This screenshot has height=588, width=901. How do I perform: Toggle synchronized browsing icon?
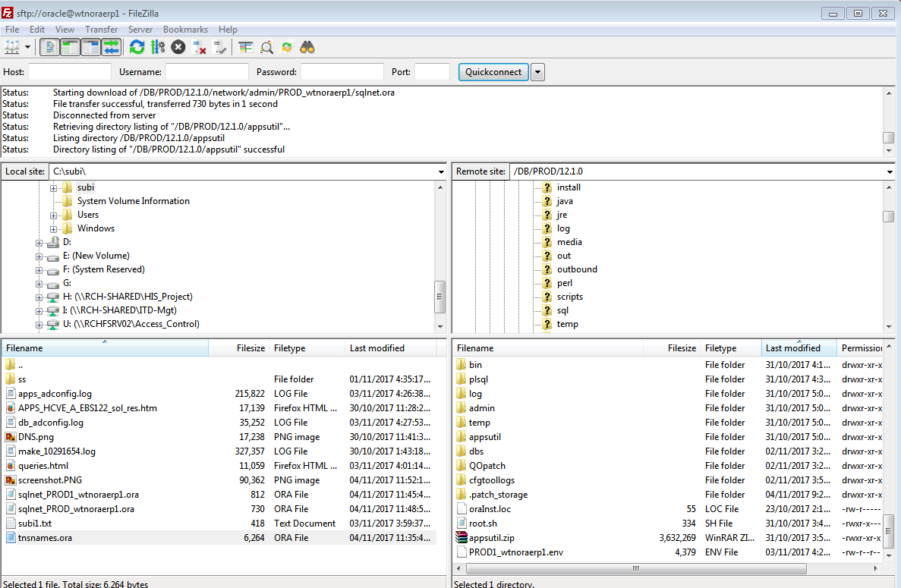point(287,47)
